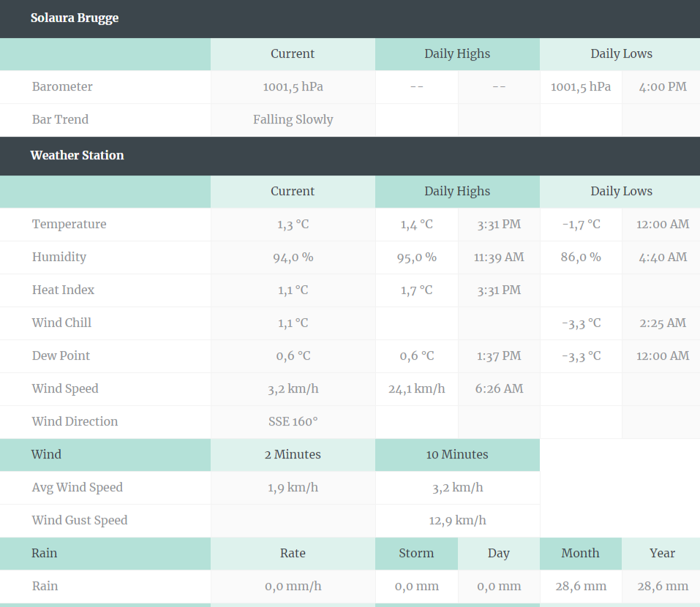The width and height of the screenshot is (700, 607).
Task: Click the Day column header
Action: 499,554
